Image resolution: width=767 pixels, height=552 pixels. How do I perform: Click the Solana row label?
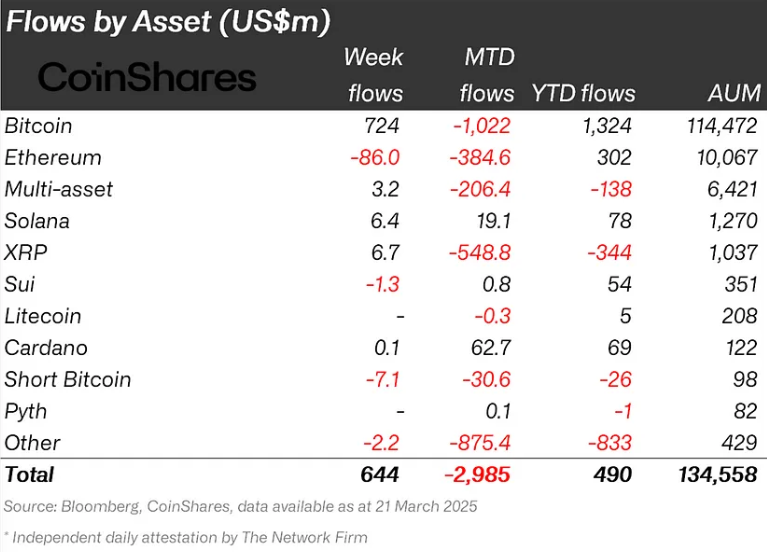(37, 221)
